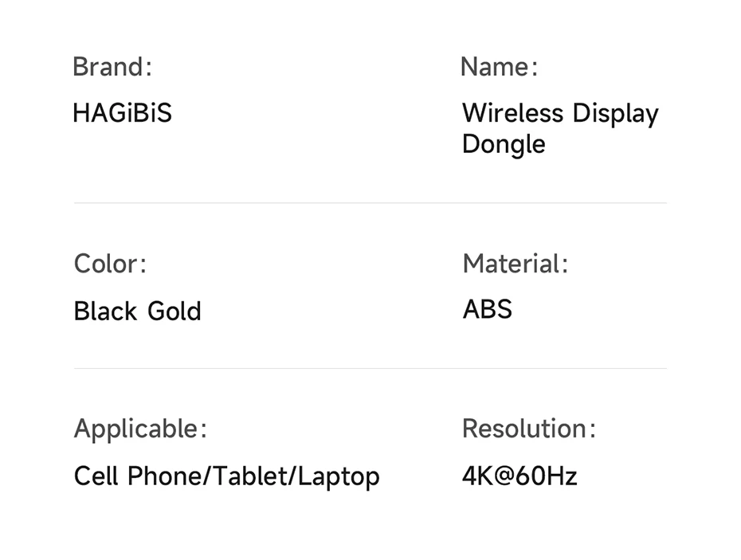The height and width of the screenshot is (560, 741).
Task: Click the "Color:" label
Action: pos(110,264)
